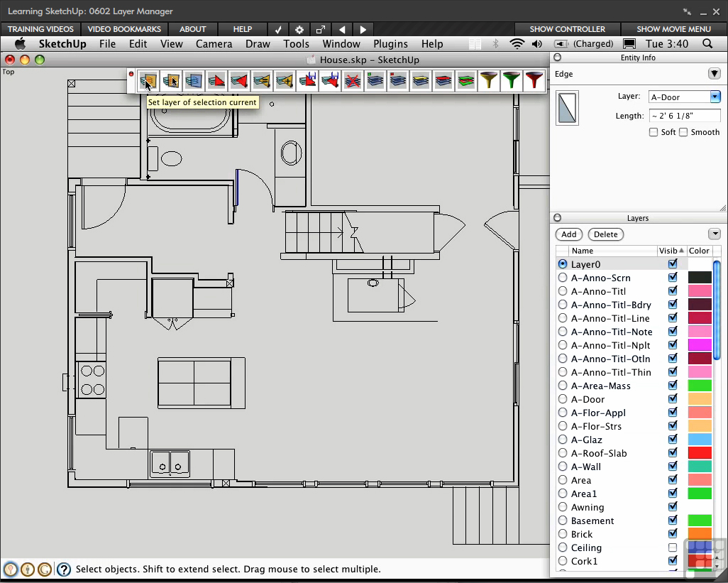Click the question mark help icon in status bar
The image size is (728, 583).
click(64, 569)
